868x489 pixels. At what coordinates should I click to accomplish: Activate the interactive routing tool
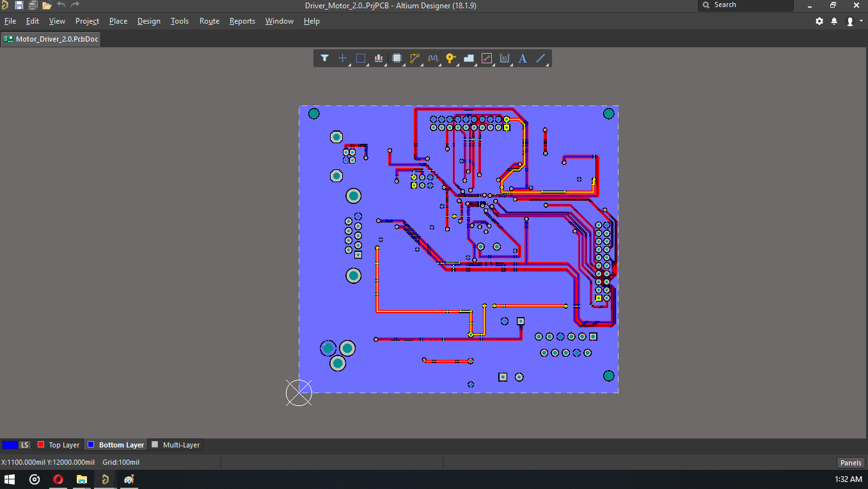[414, 58]
